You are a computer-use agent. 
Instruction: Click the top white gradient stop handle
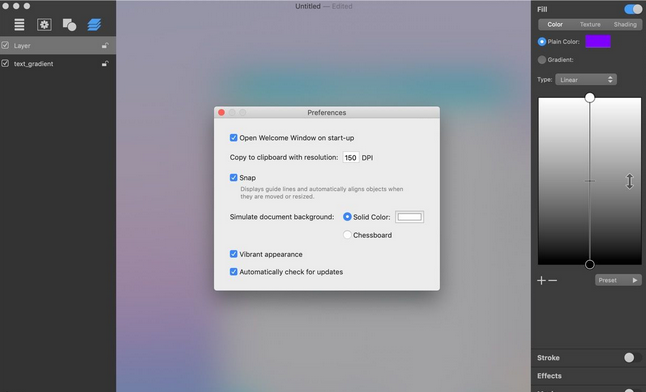point(590,98)
